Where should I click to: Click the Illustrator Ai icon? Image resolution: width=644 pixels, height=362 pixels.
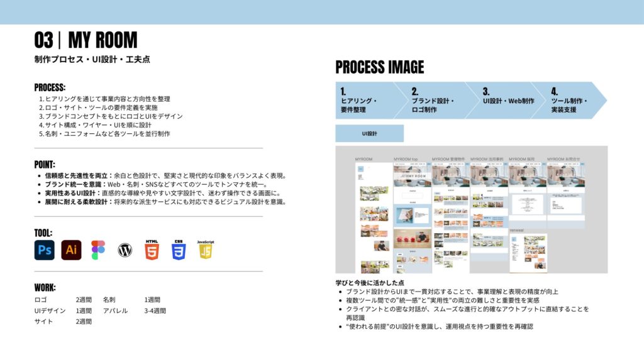(x=71, y=250)
